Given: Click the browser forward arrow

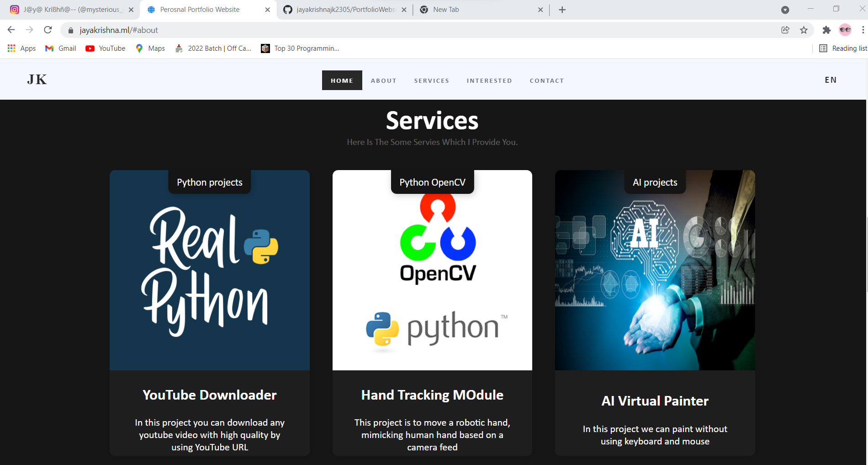Looking at the screenshot, I should click(x=30, y=30).
